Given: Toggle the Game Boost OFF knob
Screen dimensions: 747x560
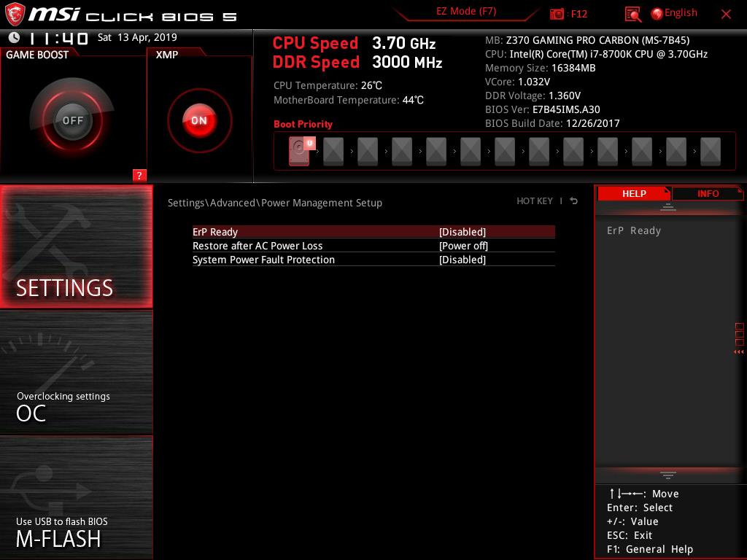Looking at the screenshot, I should pyautogui.click(x=72, y=120).
